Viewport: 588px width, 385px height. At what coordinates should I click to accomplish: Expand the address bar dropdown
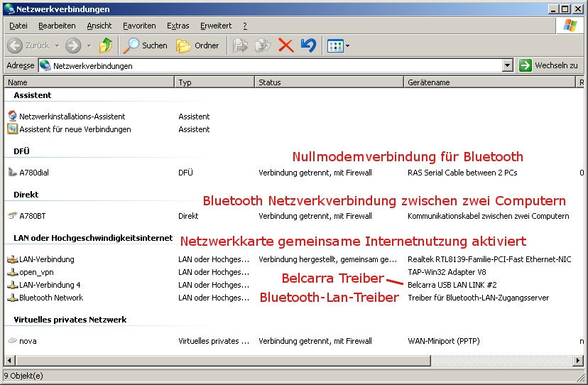[507, 65]
